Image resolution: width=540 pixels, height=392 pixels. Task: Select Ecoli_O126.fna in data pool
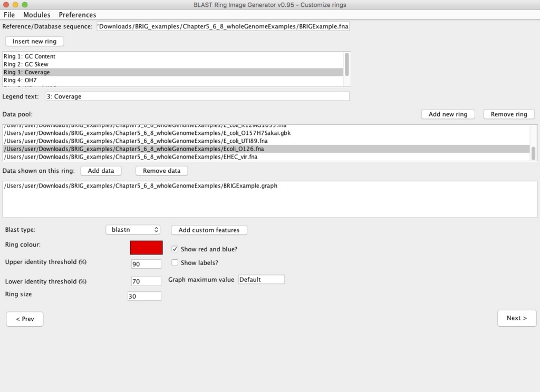tap(266, 149)
